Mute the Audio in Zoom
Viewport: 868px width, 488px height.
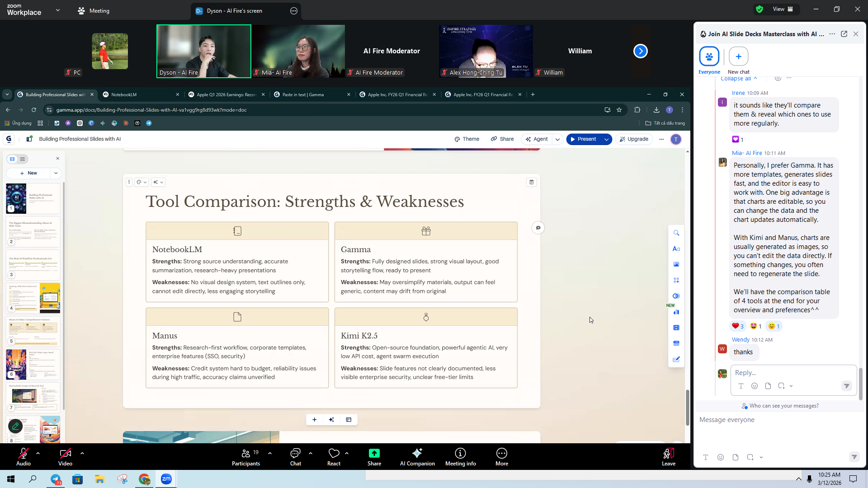click(x=23, y=456)
